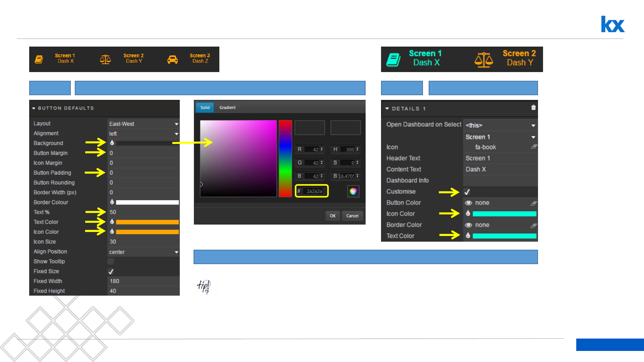The image size is (644, 362).
Task: Click the Background droplet color icon
Action: (112, 143)
